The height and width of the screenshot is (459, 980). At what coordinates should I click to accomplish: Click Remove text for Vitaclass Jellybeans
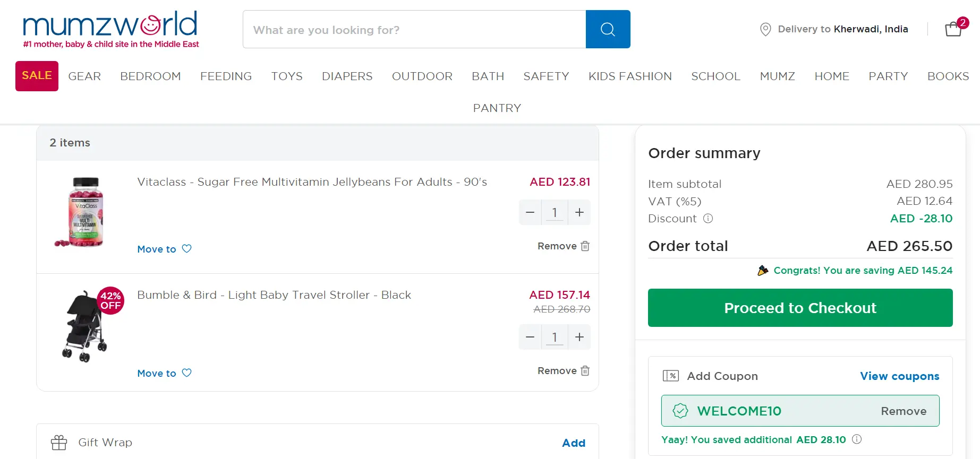(557, 246)
